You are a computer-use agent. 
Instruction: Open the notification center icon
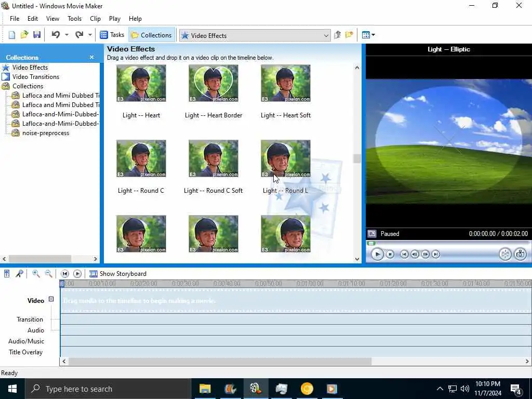click(x=516, y=389)
